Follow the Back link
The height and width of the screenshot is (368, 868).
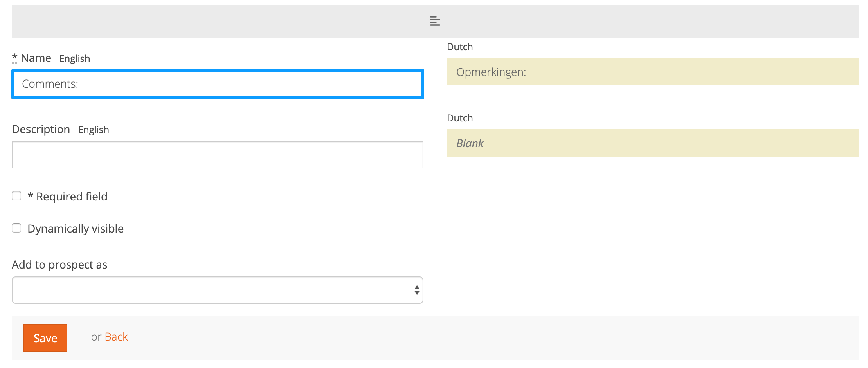point(116,337)
